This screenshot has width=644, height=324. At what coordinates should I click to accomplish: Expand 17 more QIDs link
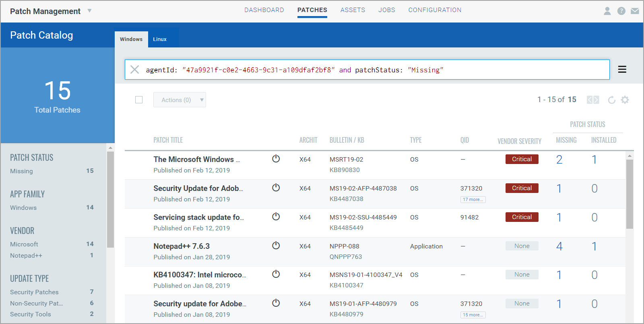coord(473,199)
